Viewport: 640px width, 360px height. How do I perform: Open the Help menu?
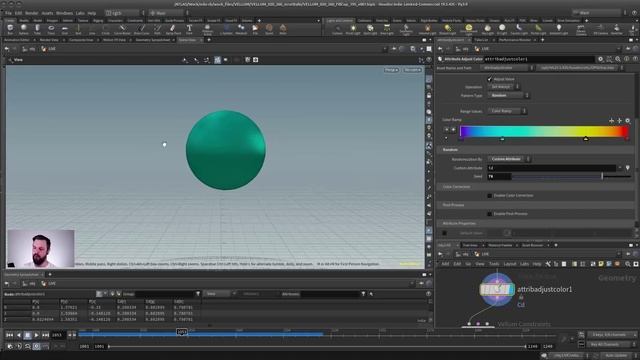(92, 13)
